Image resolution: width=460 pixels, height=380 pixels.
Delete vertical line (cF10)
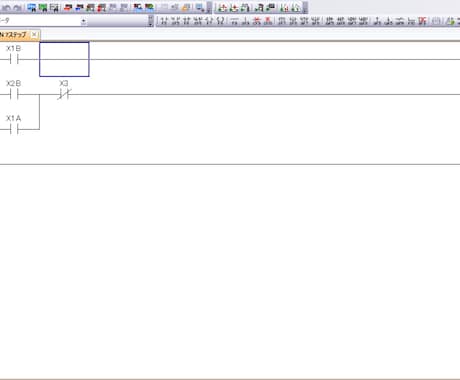coord(268,21)
